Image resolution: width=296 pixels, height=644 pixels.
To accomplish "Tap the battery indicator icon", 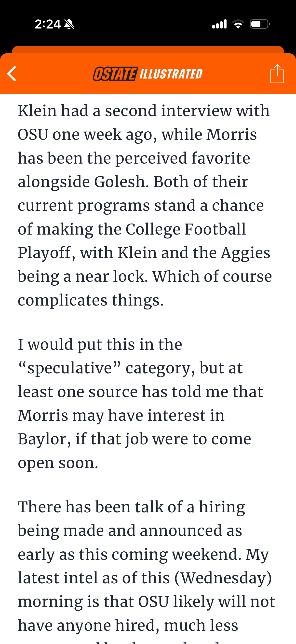I will pyautogui.click(x=259, y=24).
